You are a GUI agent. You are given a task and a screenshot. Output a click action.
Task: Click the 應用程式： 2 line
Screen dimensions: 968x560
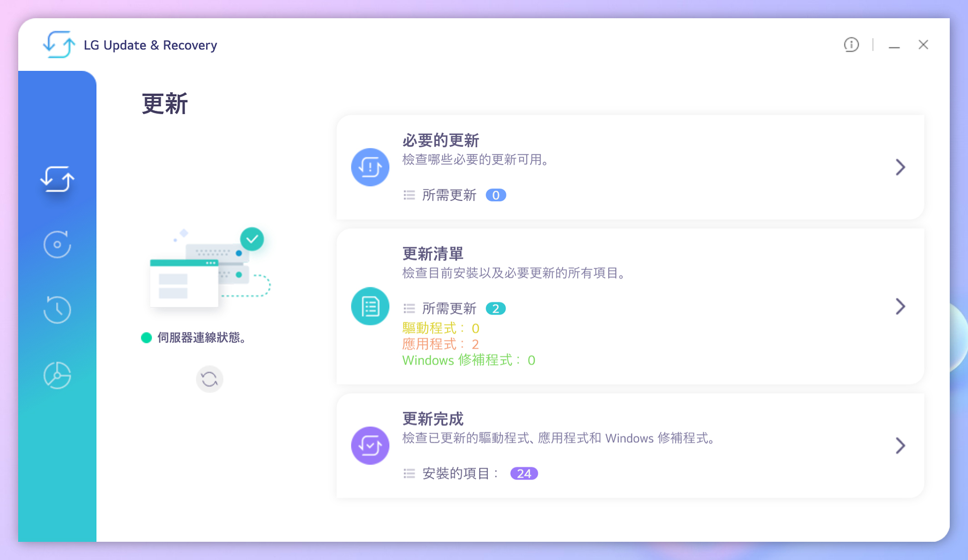pos(441,344)
